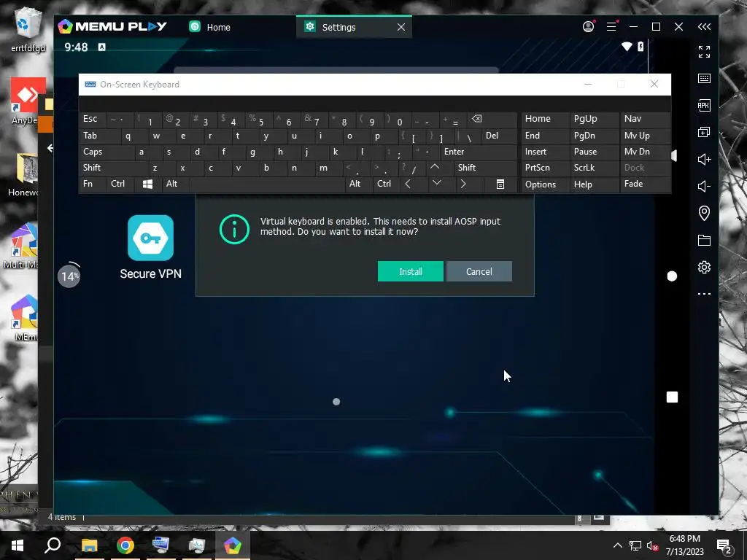This screenshot has width=747, height=560.
Task: Click the taskbar clock showing 6:48 PM
Action: point(684,545)
